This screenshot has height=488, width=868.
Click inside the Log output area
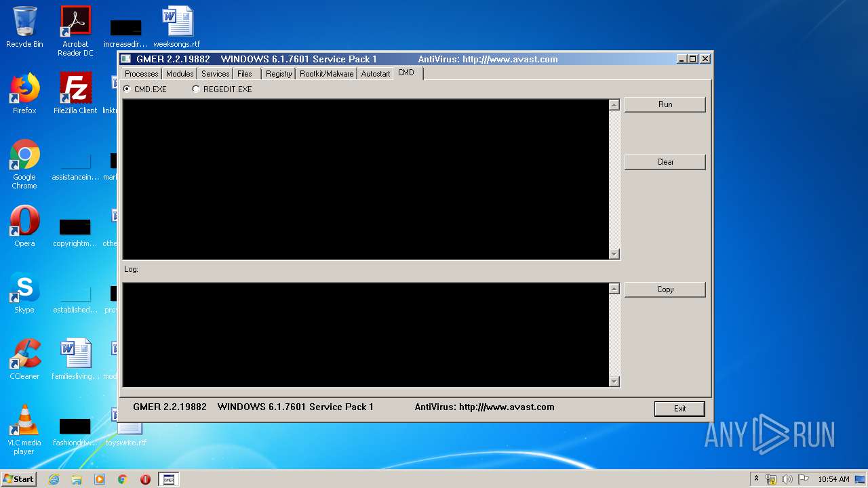click(x=366, y=335)
